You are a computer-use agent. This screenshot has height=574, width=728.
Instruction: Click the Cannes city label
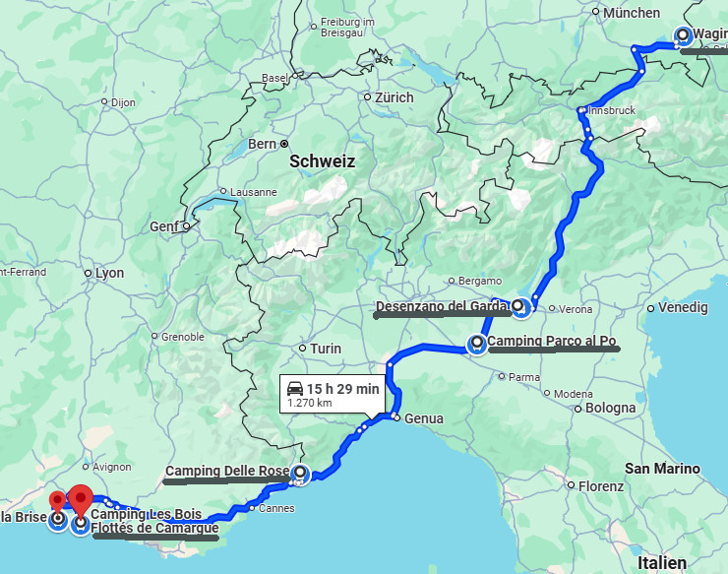[x=276, y=508]
